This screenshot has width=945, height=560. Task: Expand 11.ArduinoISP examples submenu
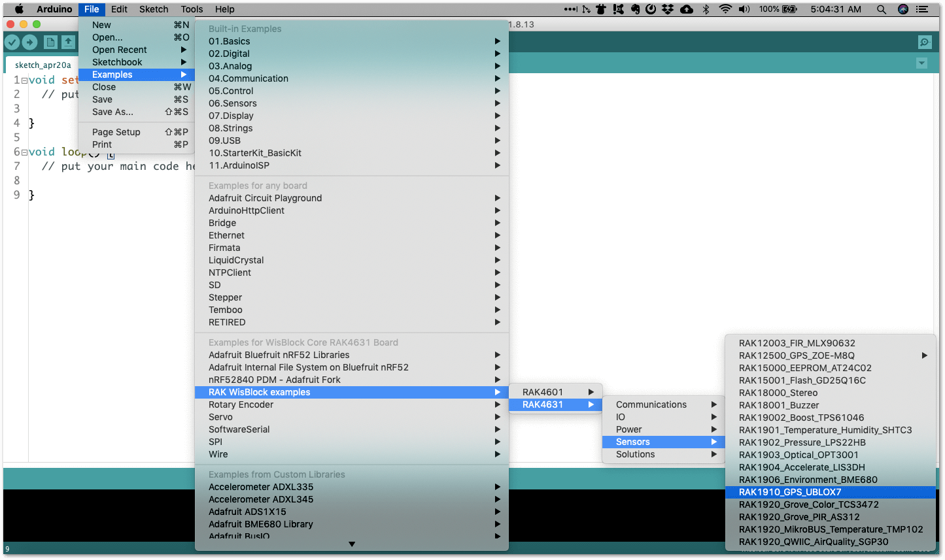(x=352, y=165)
